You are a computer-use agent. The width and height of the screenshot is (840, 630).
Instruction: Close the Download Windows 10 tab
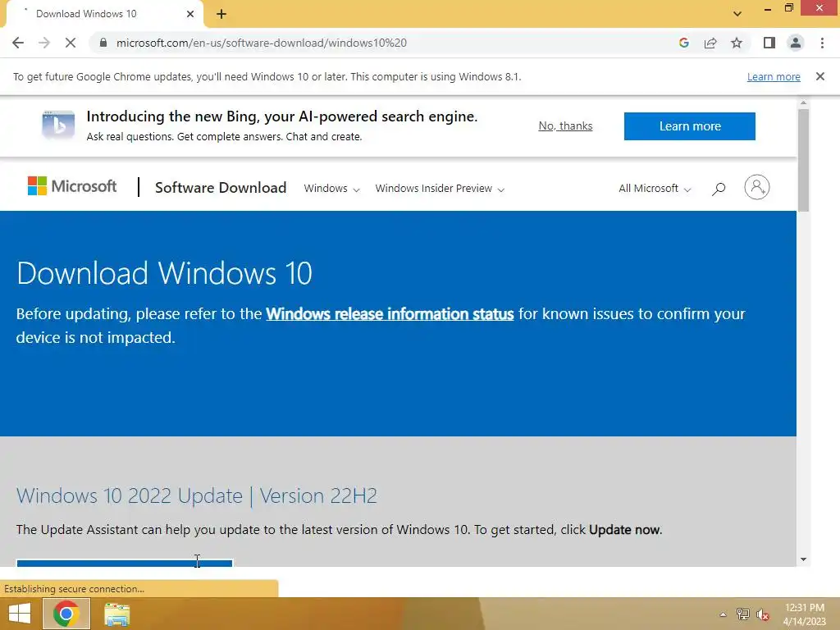(x=190, y=14)
